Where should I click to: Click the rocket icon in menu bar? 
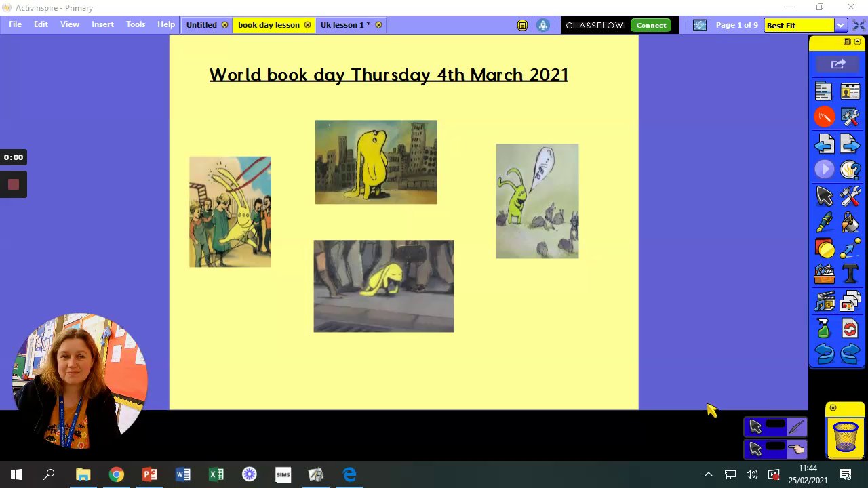[542, 25]
